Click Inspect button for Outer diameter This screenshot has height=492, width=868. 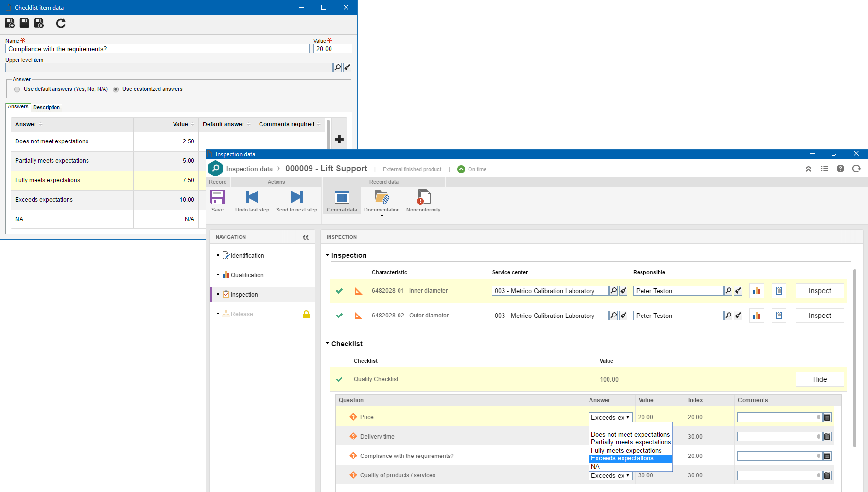(x=819, y=316)
